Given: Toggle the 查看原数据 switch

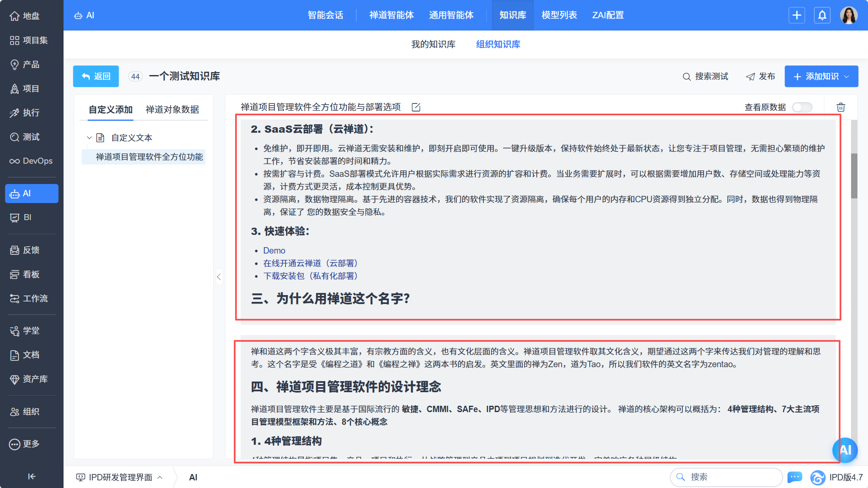Looking at the screenshot, I should pyautogui.click(x=802, y=107).
